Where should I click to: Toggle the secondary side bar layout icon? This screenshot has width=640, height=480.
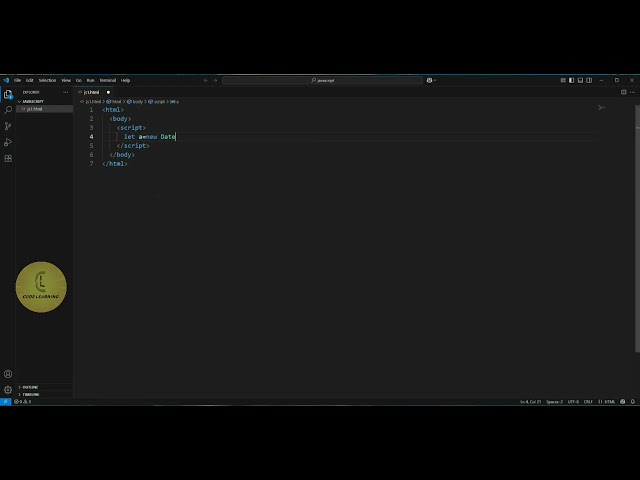coord(589,80)
